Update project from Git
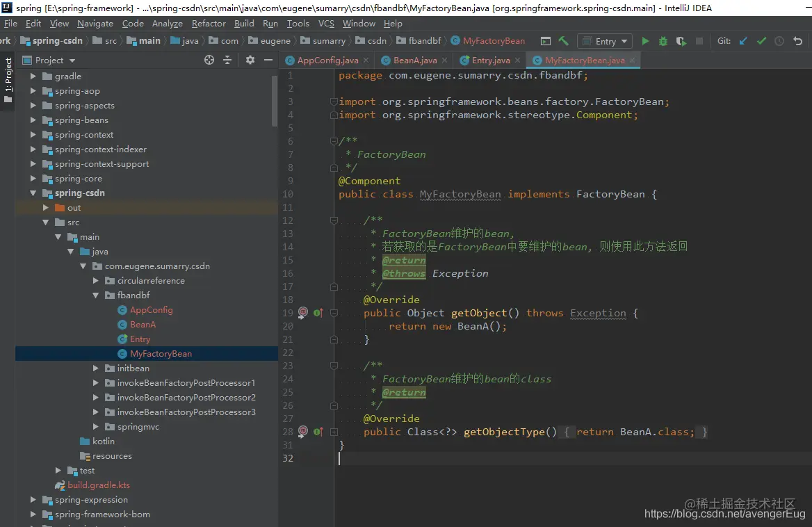 click(743, 41)
